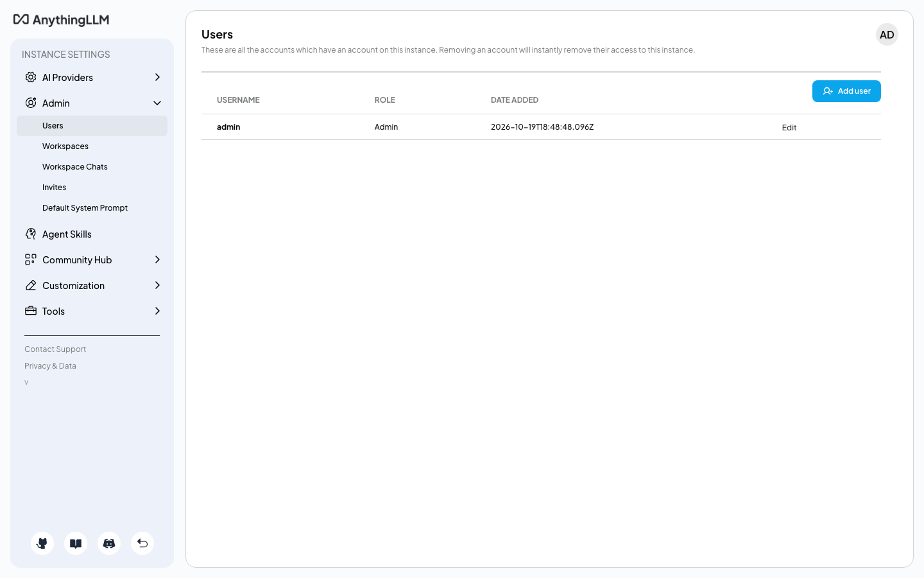Expand the Customization chevron
Screen dimensions: 924x578
[x=157, y=285]
